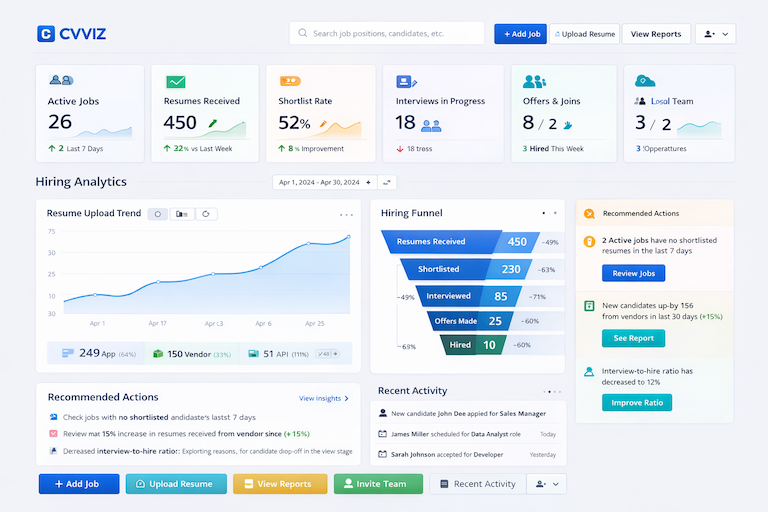The image size is (768, 512).
Task: Click the refresh icon in Resume Upload Trend
Action: pos(206,214)
